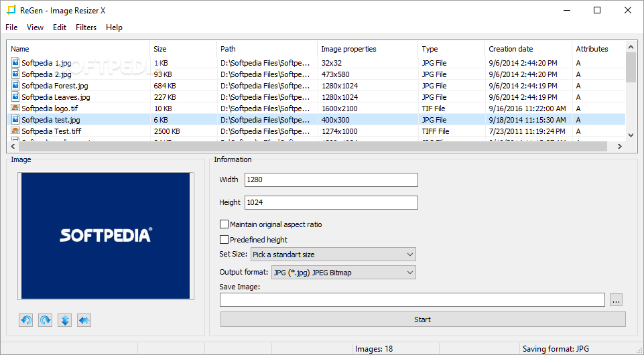Open the Filters menu
This screenshot has height=355, width=644.
[x=86, y=27]
